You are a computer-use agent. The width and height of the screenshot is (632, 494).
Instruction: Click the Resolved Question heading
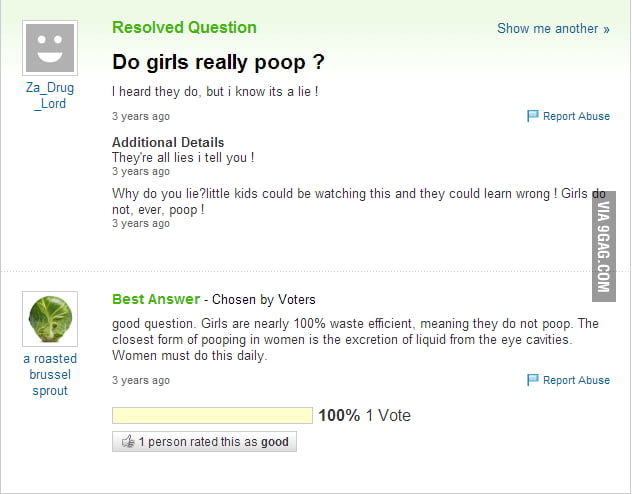[184, 27]
